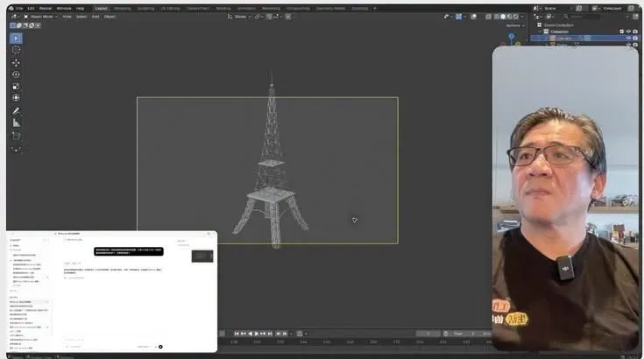Set selection mode to new selection
Viewport: 644px width, 359px height.
click(x=13, y=25)
